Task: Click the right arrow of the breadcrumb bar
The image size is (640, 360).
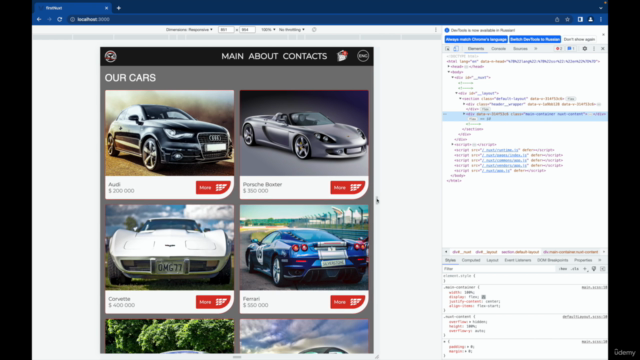Action: pos(604,252)
